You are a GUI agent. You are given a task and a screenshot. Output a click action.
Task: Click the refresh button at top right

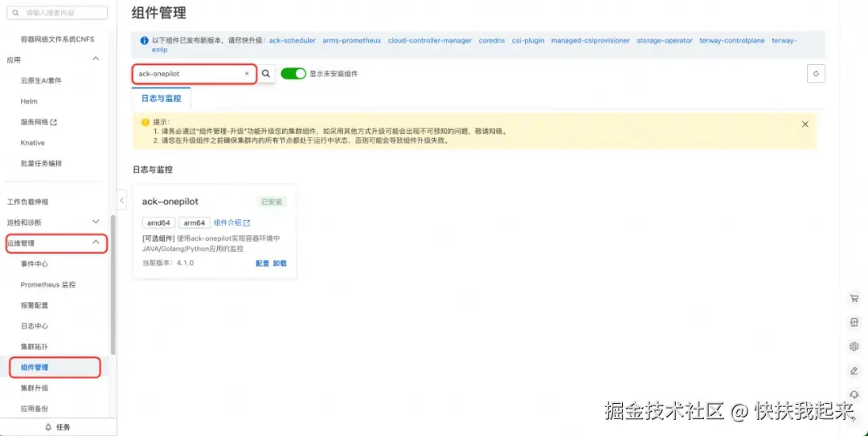[x=816, y=73]
